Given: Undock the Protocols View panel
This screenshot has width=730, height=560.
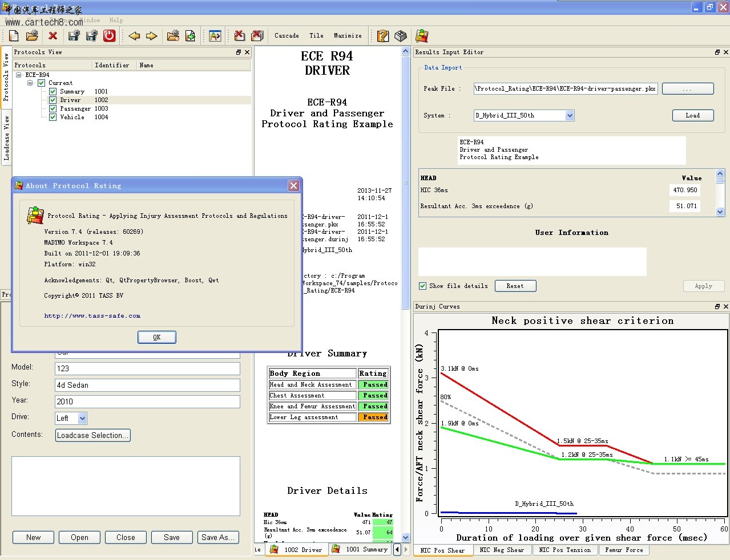Looking at the screenshot, I should [239, 52].
